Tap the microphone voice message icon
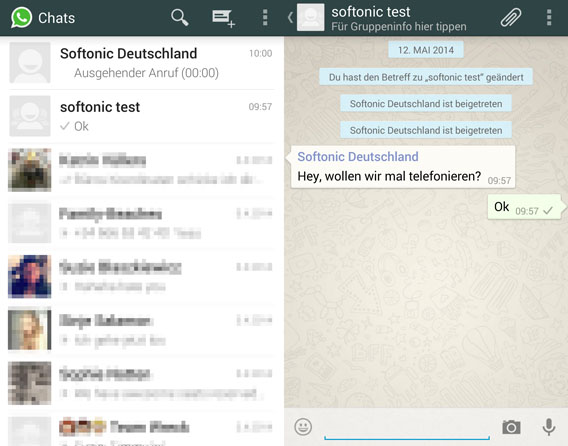This screenshot has height=446, width=568. pos(549,427)
